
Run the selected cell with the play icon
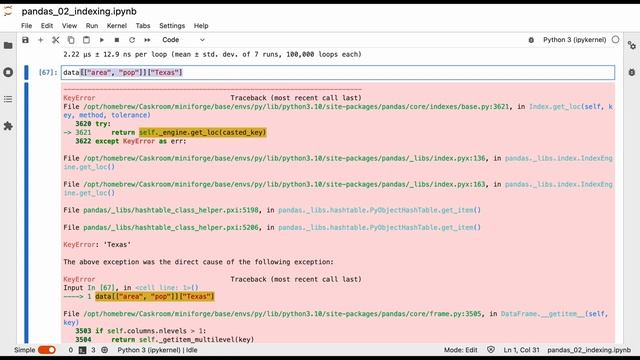click(102, 40)
